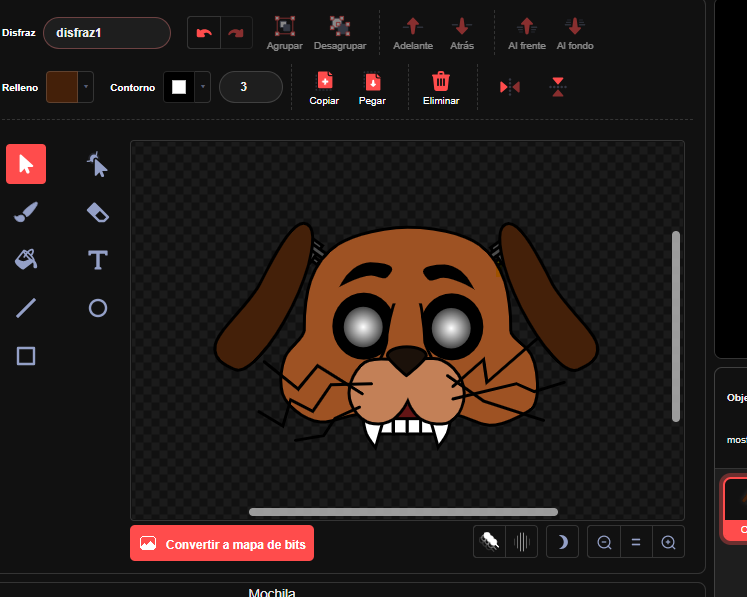Open the Relleno fill color dropdown arrow

tap(86, 87)
